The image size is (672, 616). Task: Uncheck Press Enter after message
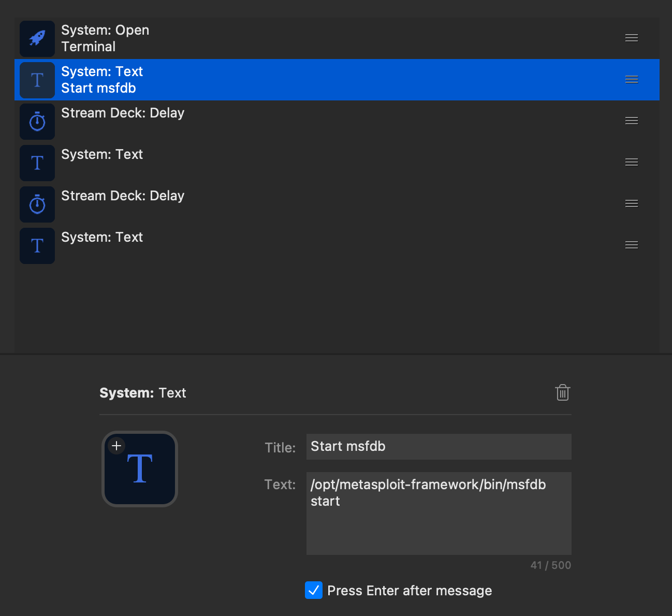(314, 590)
